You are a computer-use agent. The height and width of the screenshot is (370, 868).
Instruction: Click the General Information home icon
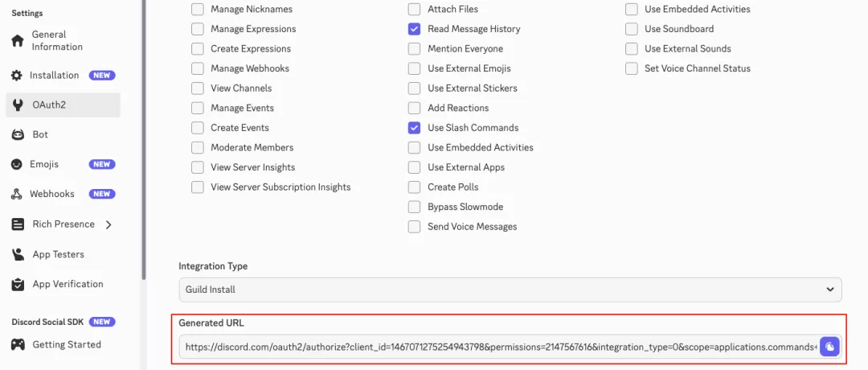pos(18,41)
